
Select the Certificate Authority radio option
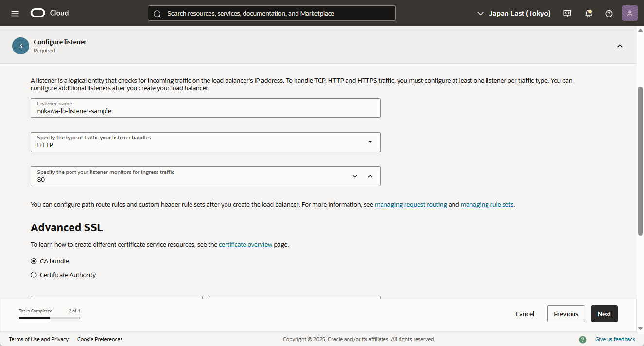click(x=34, y=275)
